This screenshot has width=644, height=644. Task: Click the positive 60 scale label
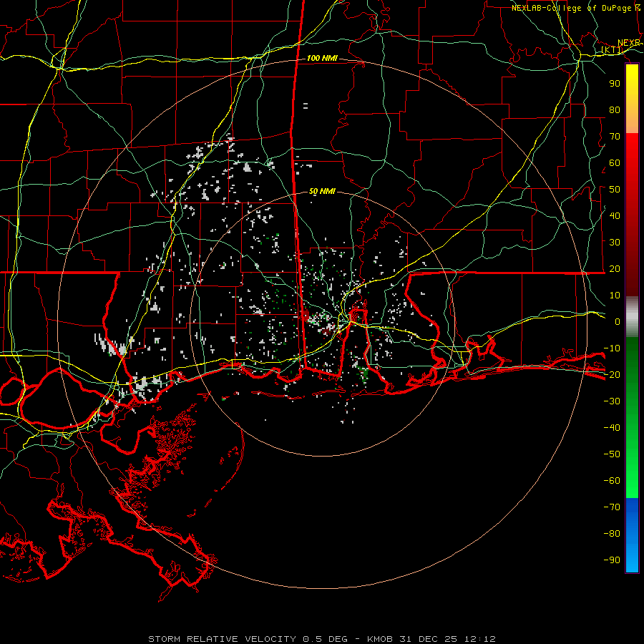[615, 162]
